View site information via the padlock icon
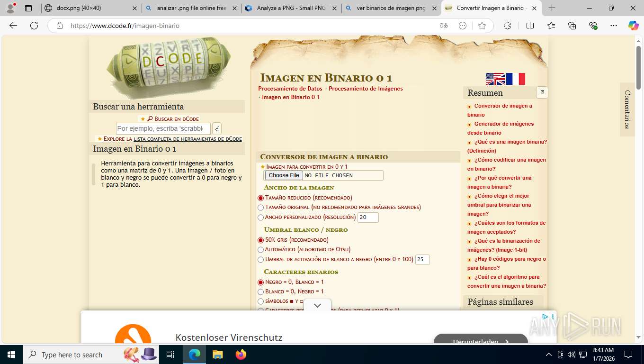This screenshot has width=644, height=364. pyautogui.click(x=60, y=26)
